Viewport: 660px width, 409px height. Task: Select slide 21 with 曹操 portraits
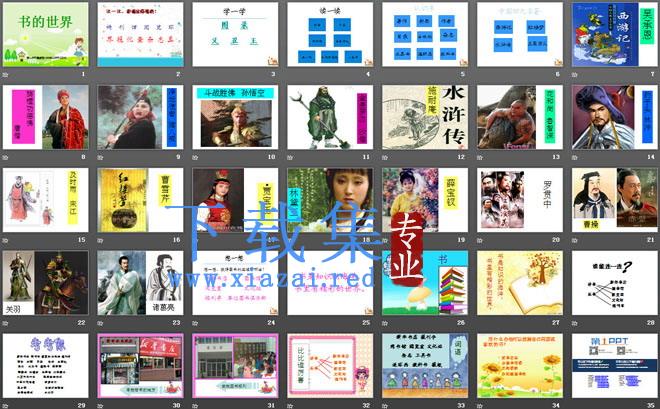click(x=615, y=200)
